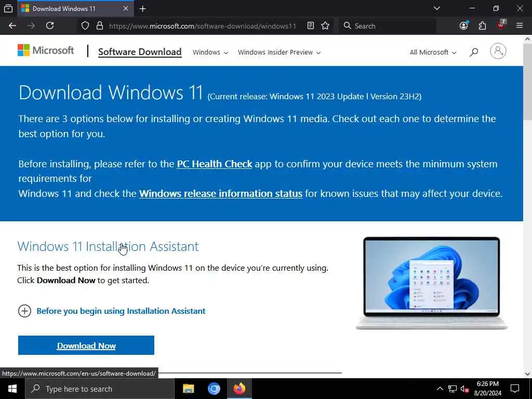Viewport: 532px width, 399px height.
Task: Expand Windows Insider Preview menu
Action: point(279,52)
